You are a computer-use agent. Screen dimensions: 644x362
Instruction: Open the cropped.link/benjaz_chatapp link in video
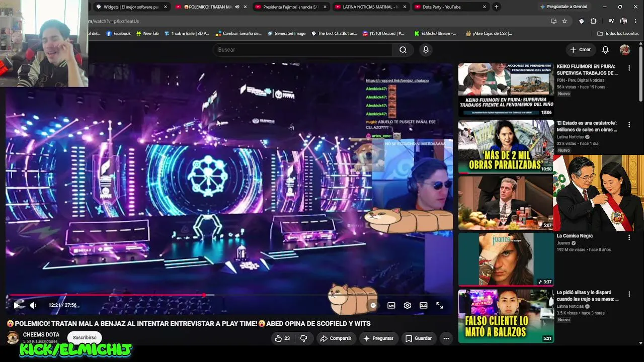click(x=397, y=80)
